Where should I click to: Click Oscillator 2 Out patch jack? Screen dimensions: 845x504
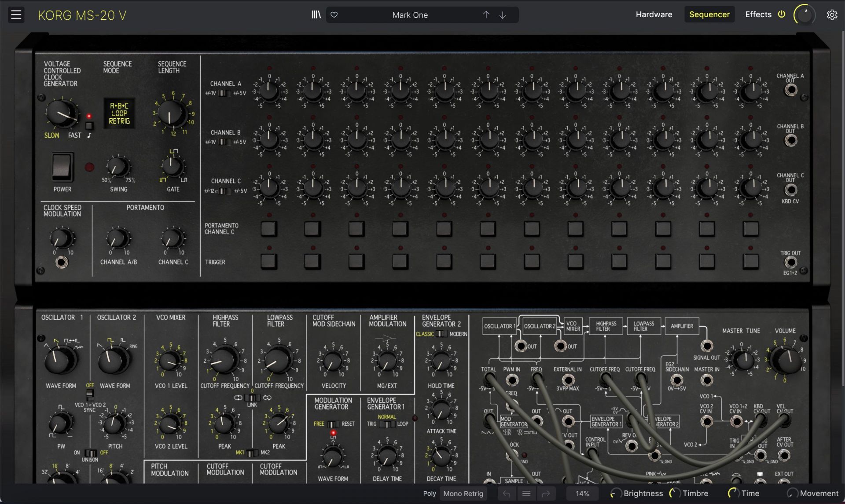pyautogui.click(x=560, y=346)
